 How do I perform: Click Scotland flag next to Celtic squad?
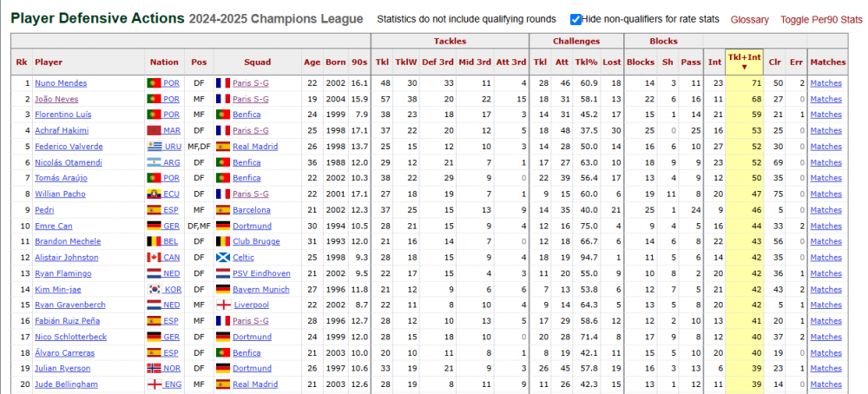pyautogui.click(x=223, y=258)
